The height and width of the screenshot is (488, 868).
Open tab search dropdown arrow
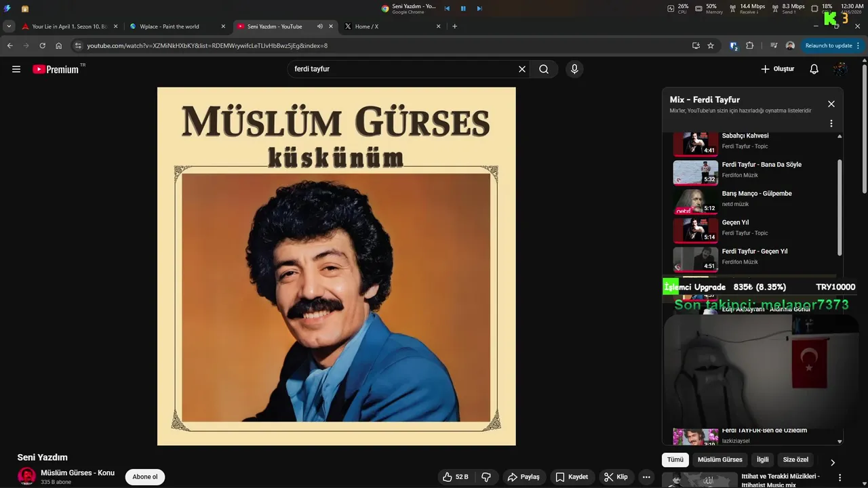tap(9, 26)
